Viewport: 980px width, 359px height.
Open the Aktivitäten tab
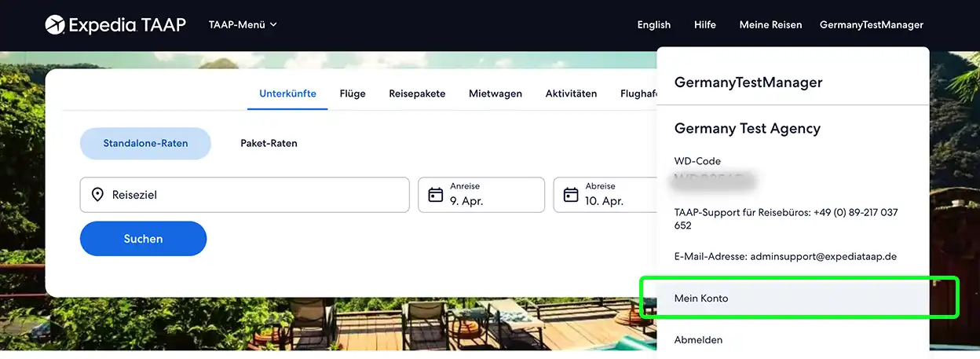[571, 93]
